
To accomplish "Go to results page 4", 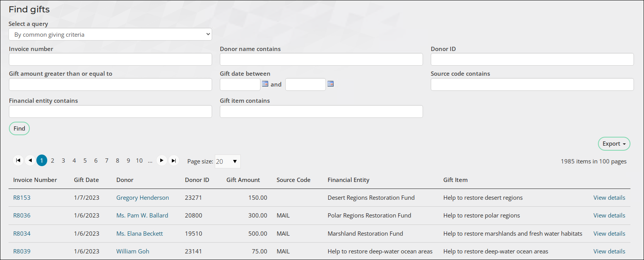I will 74,160.
